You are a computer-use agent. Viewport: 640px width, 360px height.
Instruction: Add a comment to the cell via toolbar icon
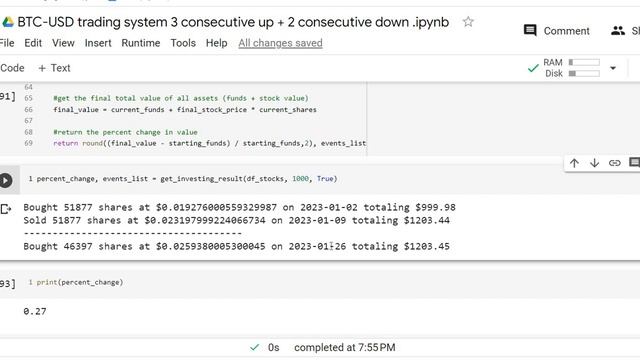click(x=634, y=162)
